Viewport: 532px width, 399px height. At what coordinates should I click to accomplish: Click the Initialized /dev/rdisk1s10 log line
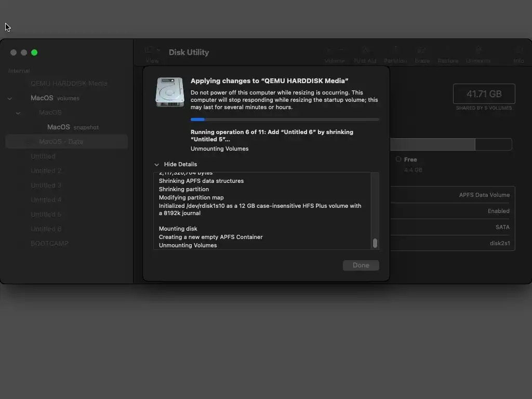click(x=260, y=210)
